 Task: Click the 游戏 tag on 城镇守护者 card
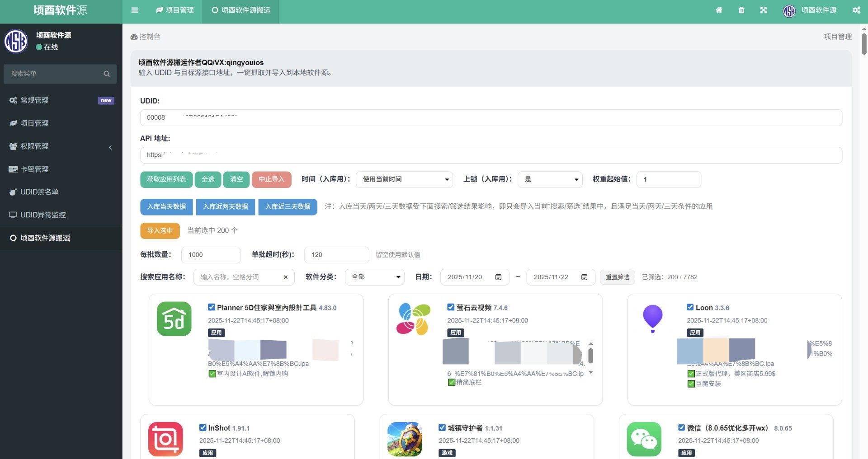coord(447,453)
